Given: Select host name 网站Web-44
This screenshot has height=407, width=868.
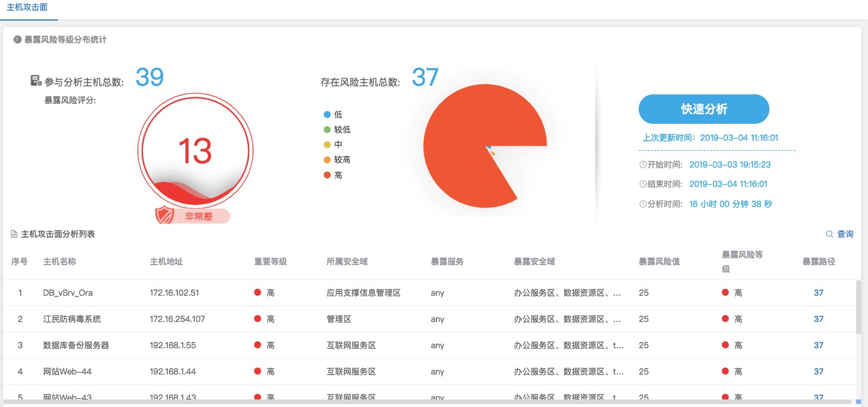Looking at the screenshot, I should (67, 371).
